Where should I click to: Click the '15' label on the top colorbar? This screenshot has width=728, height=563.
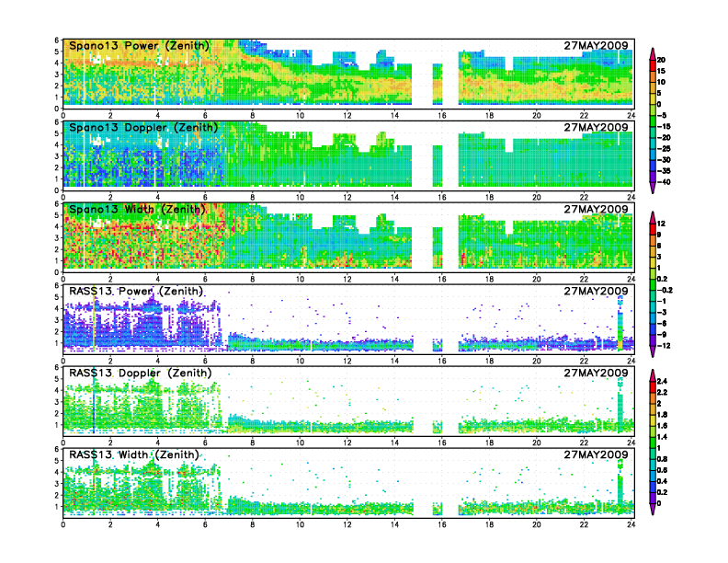(661, 71)
